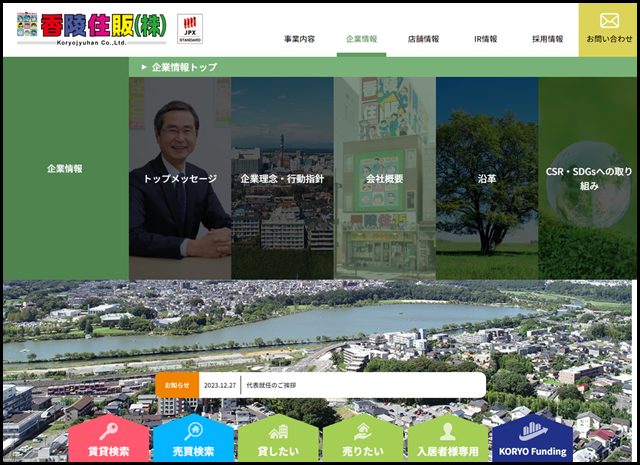Open the 企業理念・行動指針 tile

(x=282, y=178)
